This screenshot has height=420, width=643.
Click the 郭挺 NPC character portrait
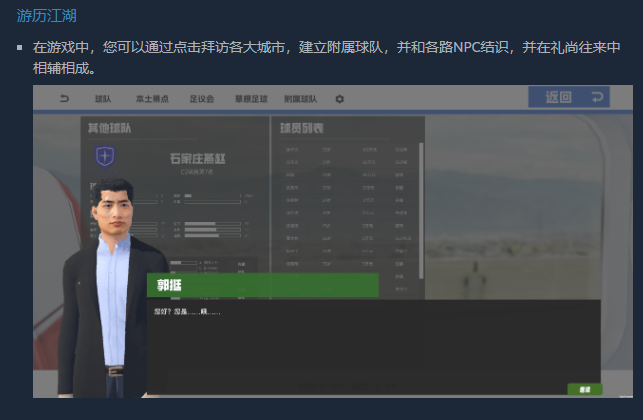pyautogui.click(x=111, y=289)
